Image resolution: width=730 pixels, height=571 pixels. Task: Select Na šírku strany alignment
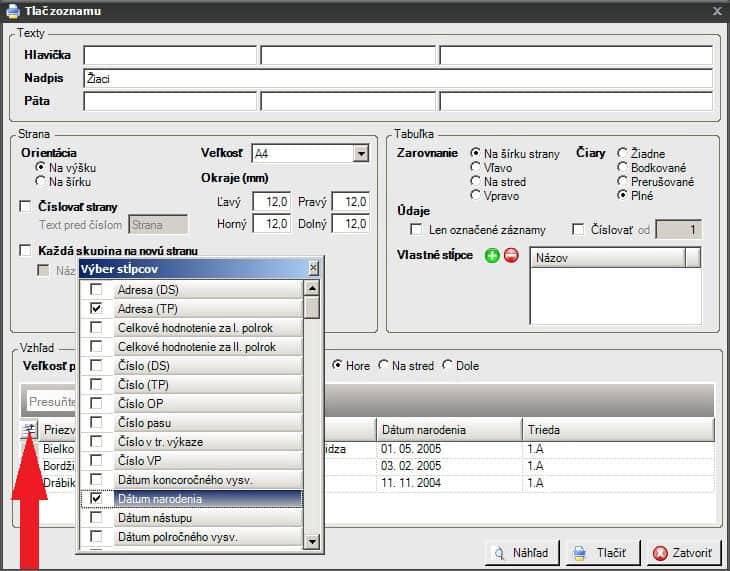tap(475, 153)
